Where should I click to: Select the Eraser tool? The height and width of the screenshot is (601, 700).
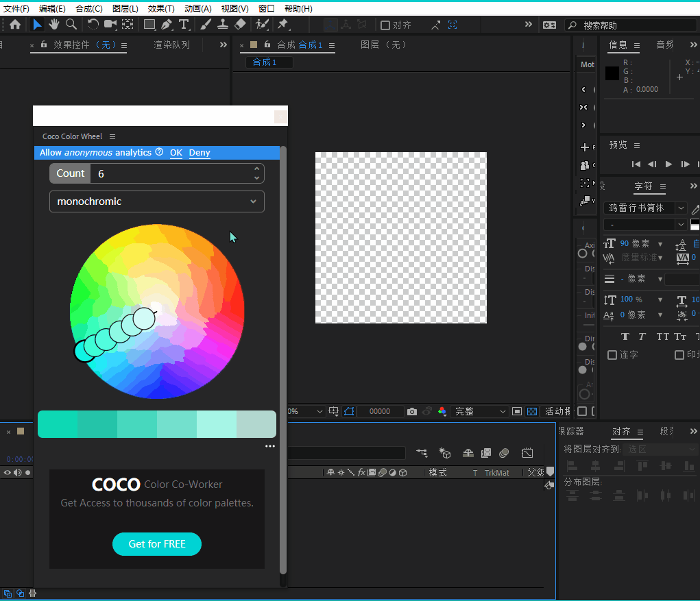[240, 25]
